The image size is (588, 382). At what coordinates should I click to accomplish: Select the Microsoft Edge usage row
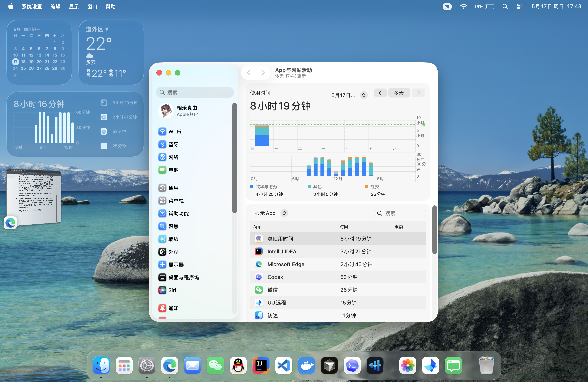pos(338,264)
